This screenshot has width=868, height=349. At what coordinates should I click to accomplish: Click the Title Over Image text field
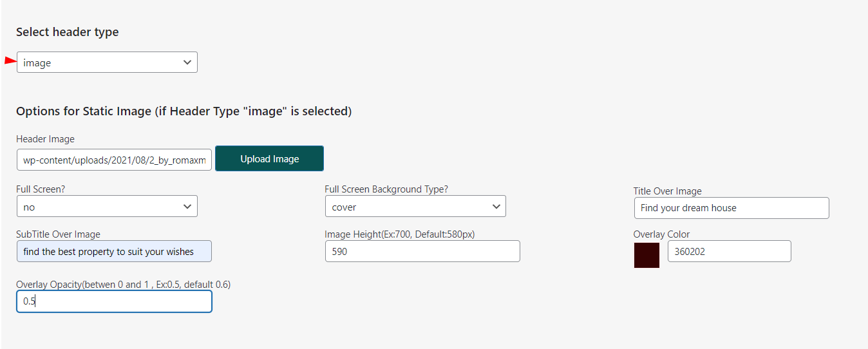coord(731,208)
